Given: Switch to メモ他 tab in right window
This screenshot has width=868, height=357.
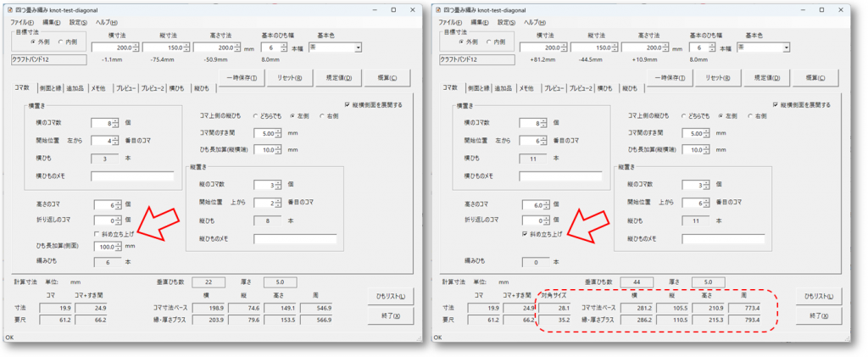Looking at the screenshot, I should pos(529,88).
